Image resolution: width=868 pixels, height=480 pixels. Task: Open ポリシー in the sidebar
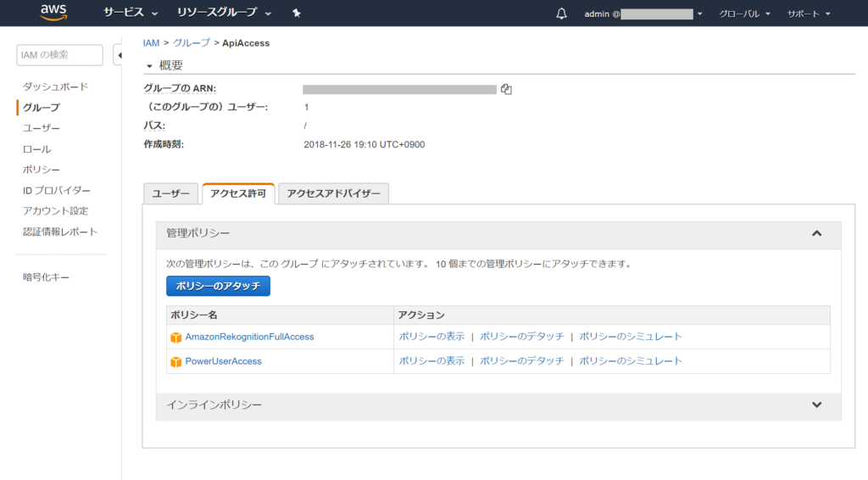(x=41, y=170)
